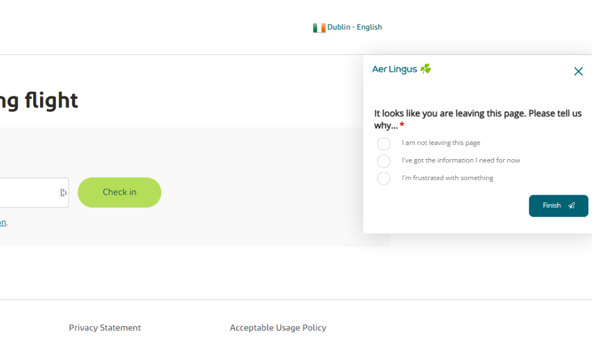This screenshot has height=364, width=592.
Task: Click the red asterisk next to the survey question
Action: 402,125
